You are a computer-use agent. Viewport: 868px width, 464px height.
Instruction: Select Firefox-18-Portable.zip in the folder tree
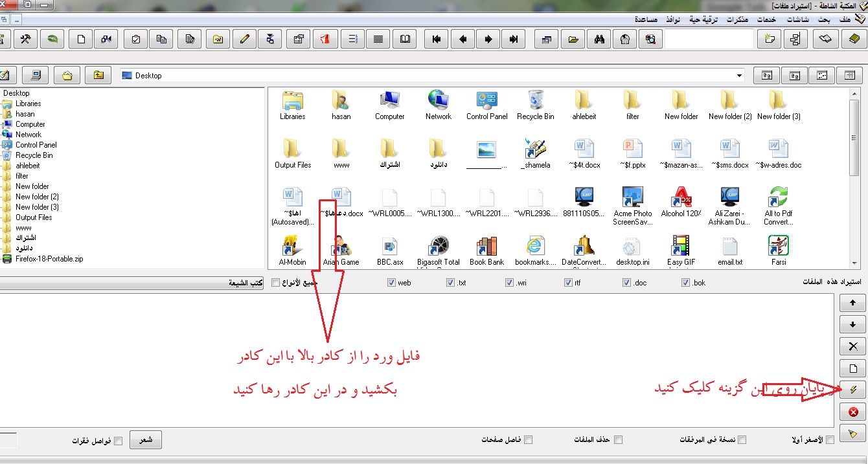tap(49, 259)
